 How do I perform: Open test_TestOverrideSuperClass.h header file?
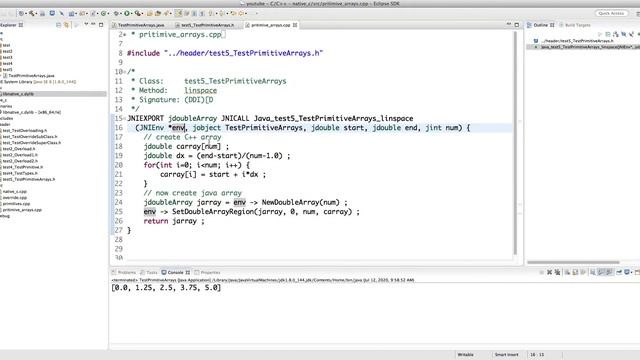pyautogui.click(x=31, y=143)
